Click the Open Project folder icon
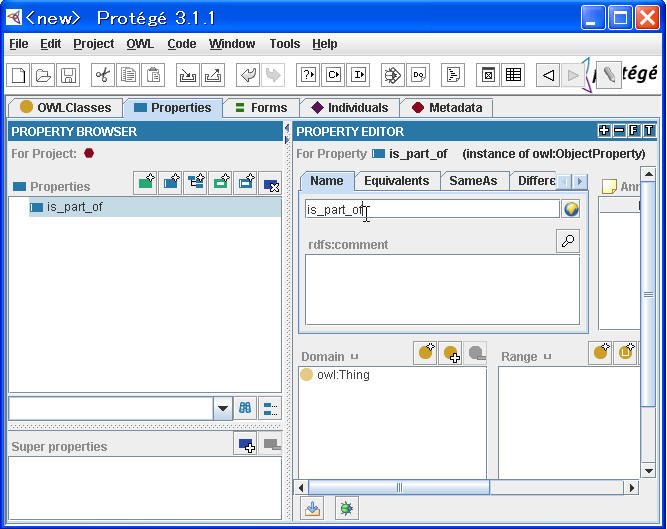667x529 pixels. [43, 75]
